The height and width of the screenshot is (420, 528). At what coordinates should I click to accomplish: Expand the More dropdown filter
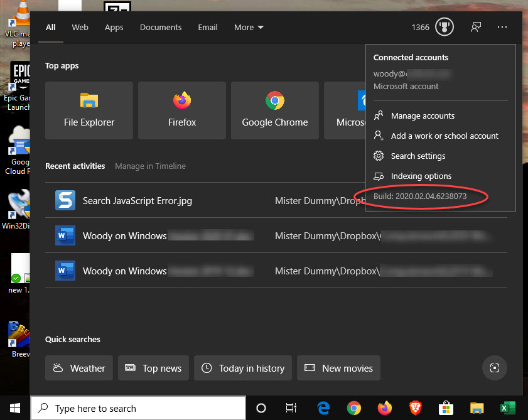pyautogui.click(x=249, y=28)
